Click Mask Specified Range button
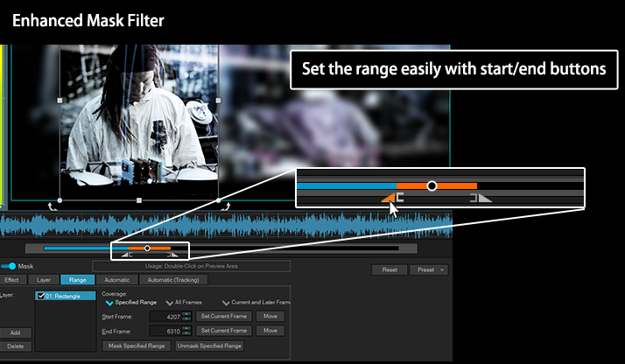Image resolution: width=625 pixels, height=364 pixels. (x=137, y=346)
